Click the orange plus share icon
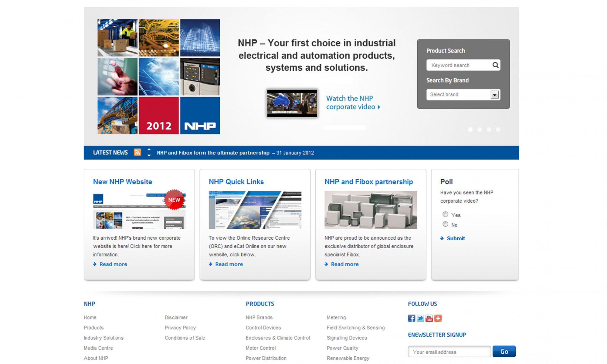This screenshot has height=364, width=607. click(438, 318)
